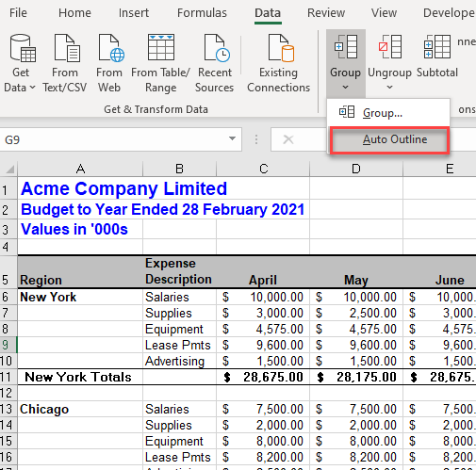
Task: Click the Ungroup ribbon icon
Action: 389,47
